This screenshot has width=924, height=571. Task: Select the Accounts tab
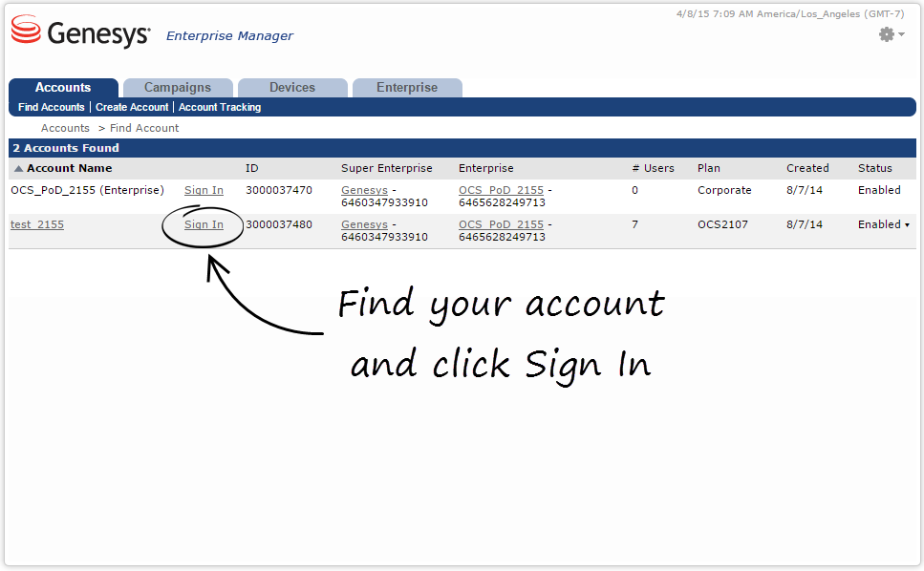(63, 88)
